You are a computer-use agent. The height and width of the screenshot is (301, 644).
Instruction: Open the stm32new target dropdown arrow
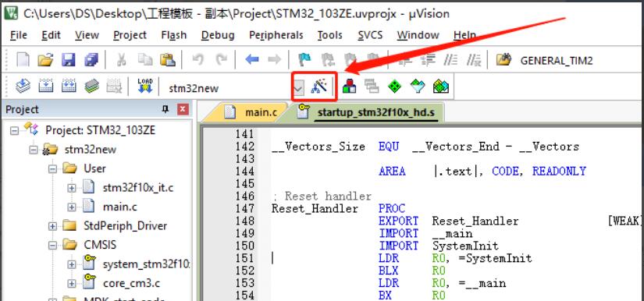[x=299, y=87]
